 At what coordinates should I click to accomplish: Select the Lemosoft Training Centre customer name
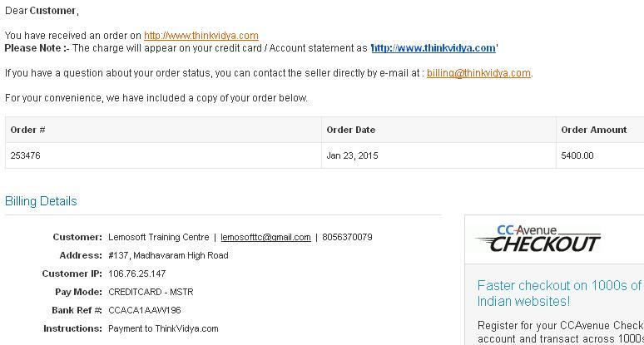(159, 237)
